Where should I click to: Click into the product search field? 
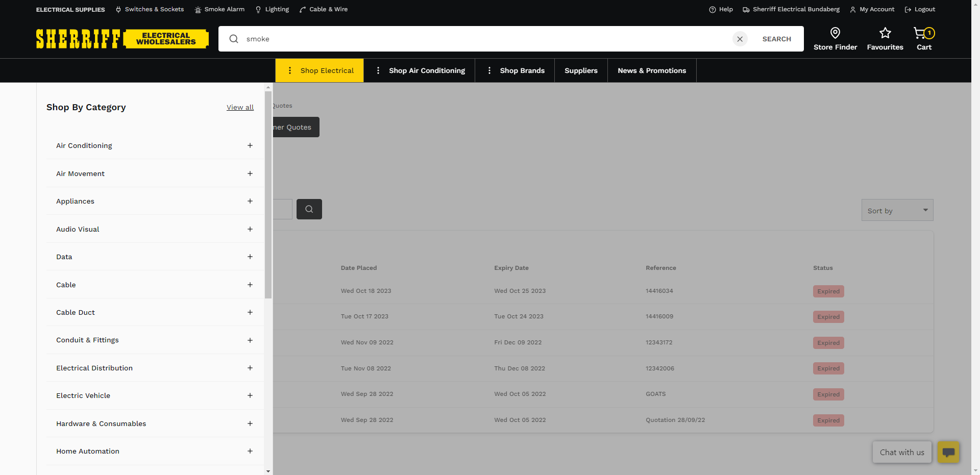click(x=485, y=39)
